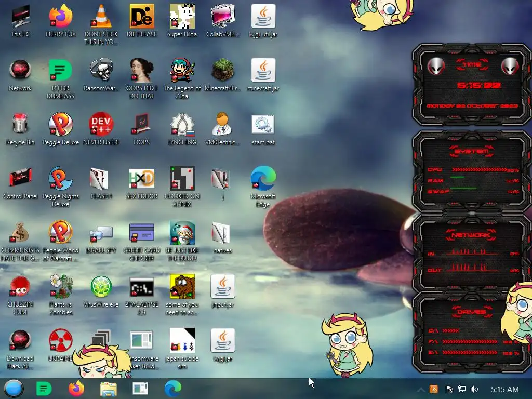The width and height of the screenshot is (532, 399).
Task: Show hidden system tray icons
Action: (421, 390)
